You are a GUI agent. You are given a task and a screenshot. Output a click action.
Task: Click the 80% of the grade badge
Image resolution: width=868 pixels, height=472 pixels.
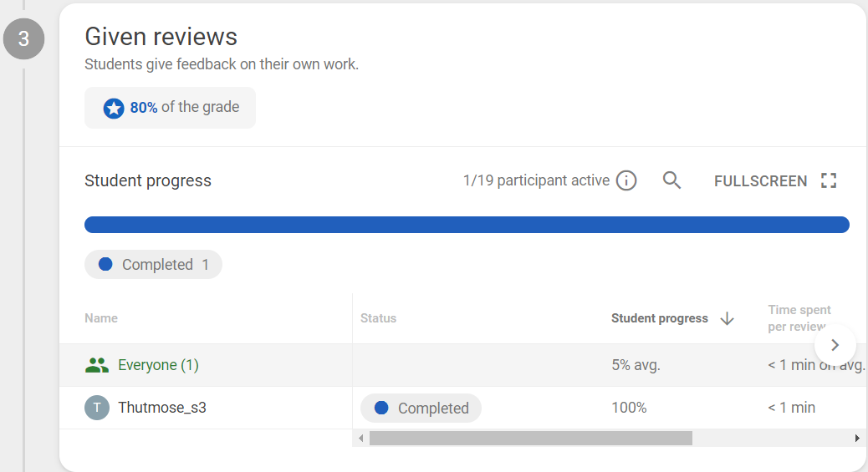pyautogui.click(x=170, y=107)
